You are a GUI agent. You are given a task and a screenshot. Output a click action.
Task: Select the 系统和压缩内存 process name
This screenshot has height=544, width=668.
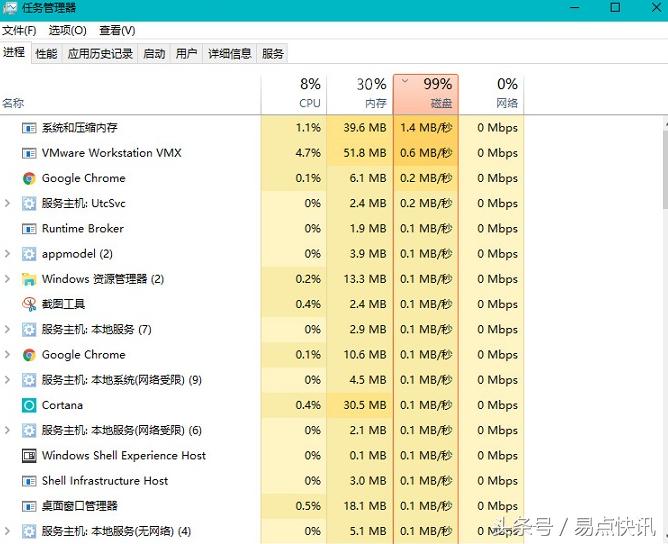click(79, 128)
